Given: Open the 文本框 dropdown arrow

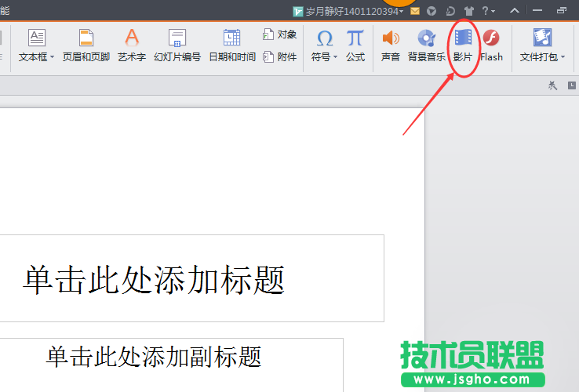Looking at the screenshot, I should click(x=52, y=57).
